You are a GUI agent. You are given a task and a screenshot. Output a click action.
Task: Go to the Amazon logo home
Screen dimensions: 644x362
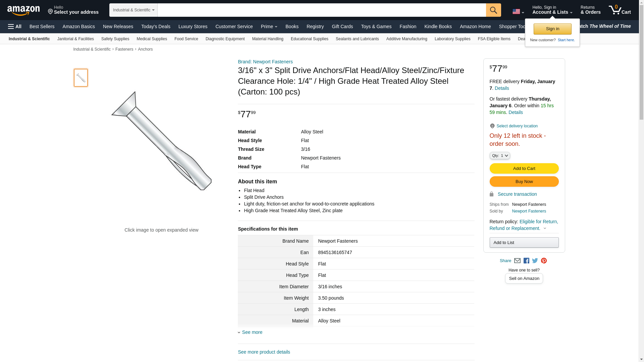click(23, 10)
